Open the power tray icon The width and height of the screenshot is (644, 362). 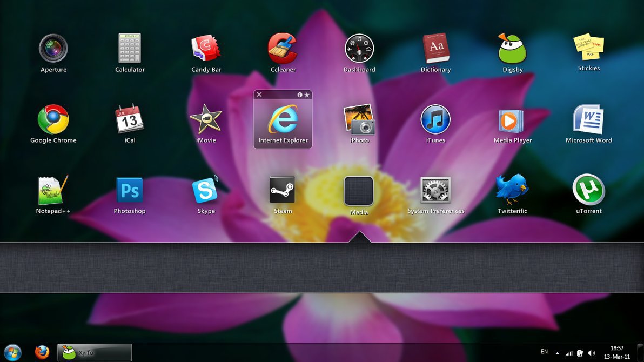pos(580,353)
